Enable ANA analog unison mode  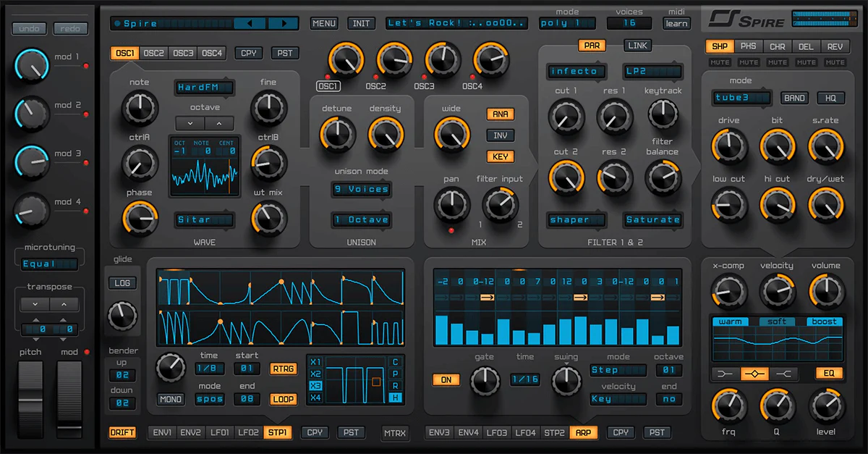coord(499,114)
